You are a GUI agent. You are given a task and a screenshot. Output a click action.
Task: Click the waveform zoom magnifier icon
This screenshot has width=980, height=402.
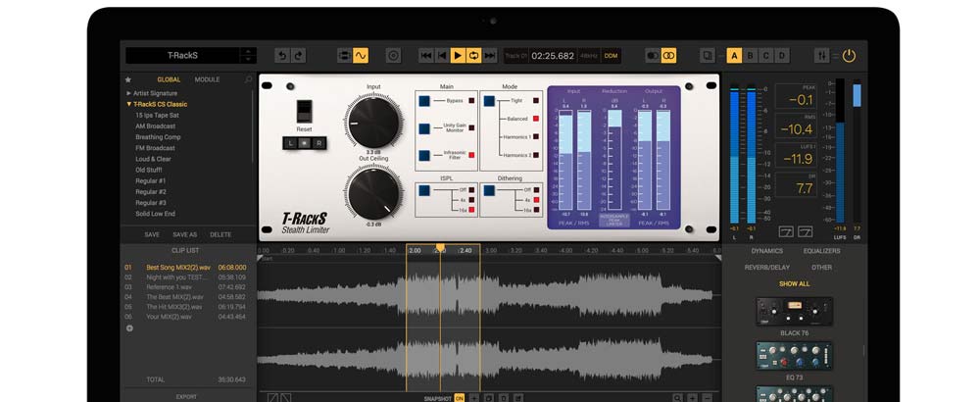coord(677,398)
